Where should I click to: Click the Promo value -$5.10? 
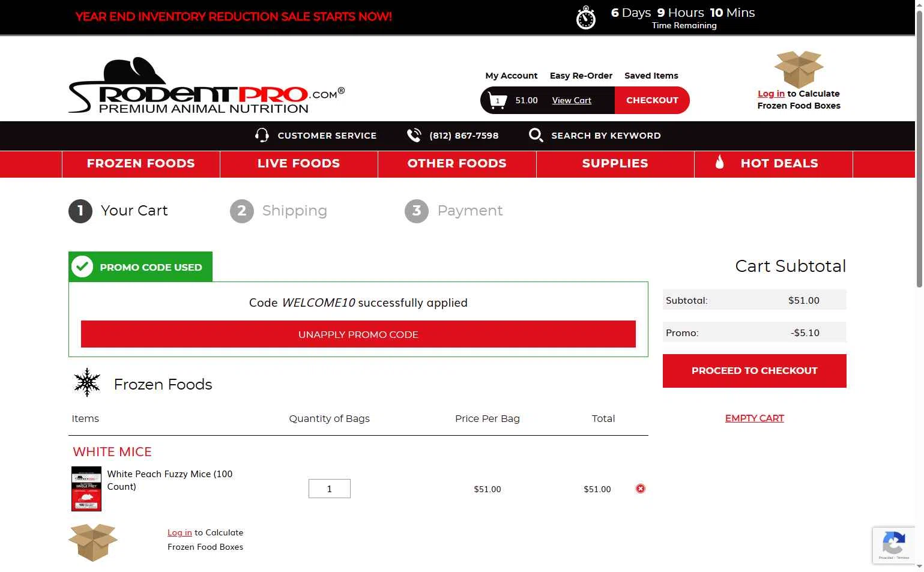(x=805, y=333)
